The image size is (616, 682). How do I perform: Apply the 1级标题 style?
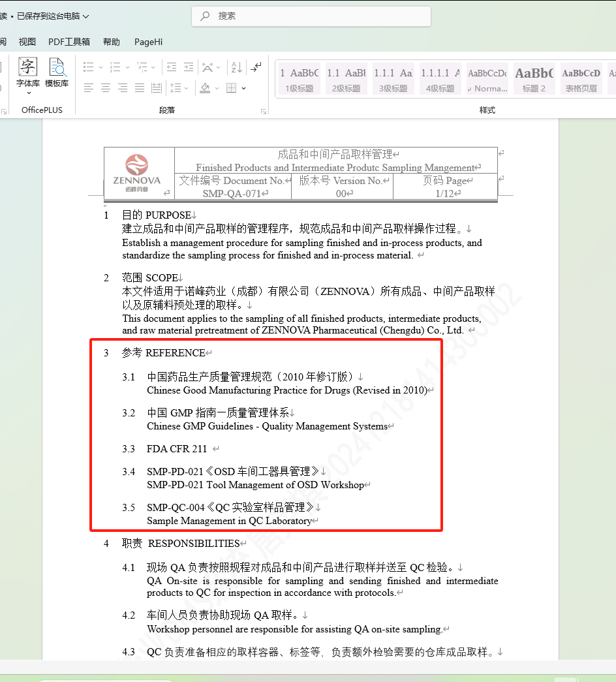[x=300, y=80]
